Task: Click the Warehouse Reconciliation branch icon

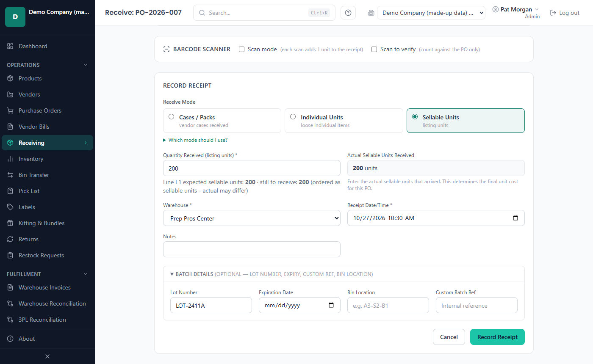Action: pos(10,303)
